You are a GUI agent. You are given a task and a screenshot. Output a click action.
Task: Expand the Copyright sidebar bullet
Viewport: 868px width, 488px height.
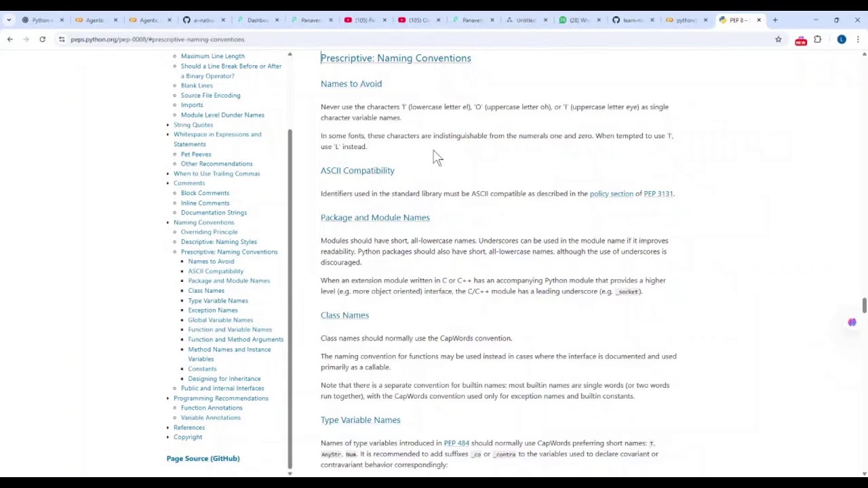(x=168, y=437)
